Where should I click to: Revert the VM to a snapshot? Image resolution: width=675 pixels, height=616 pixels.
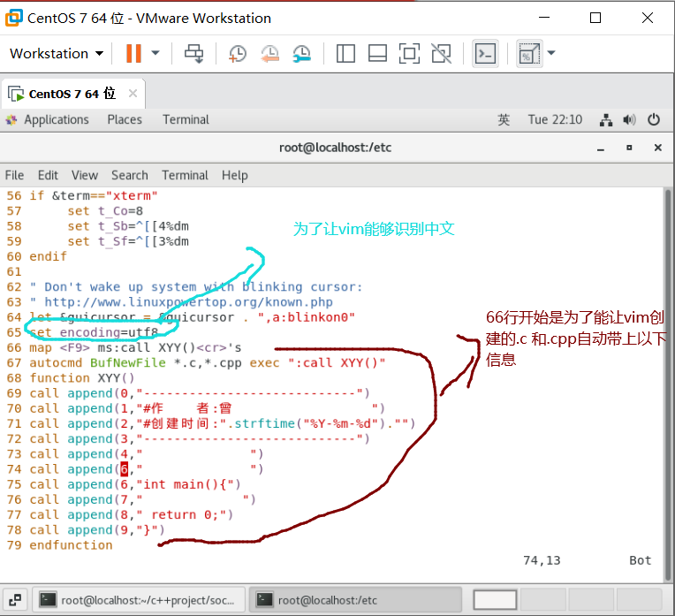coord(270,53)
